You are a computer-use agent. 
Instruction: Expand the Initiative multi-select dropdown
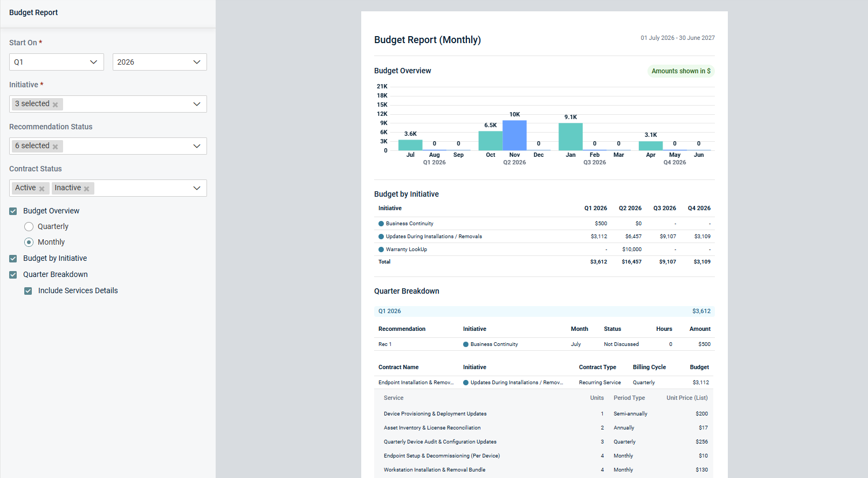coord(196,104)
